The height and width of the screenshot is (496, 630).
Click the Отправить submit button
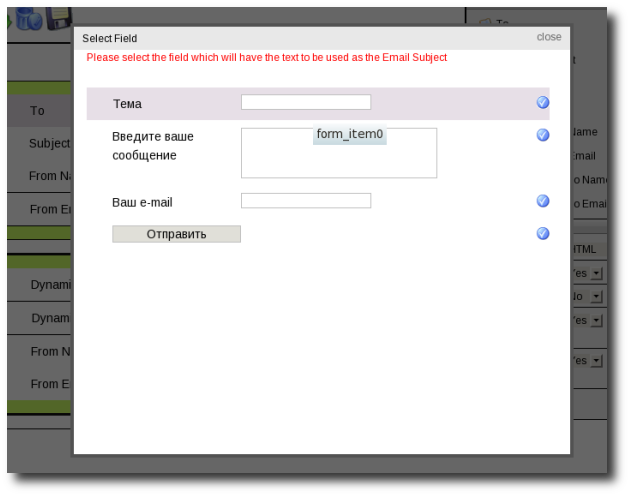(x=176, y=234)
